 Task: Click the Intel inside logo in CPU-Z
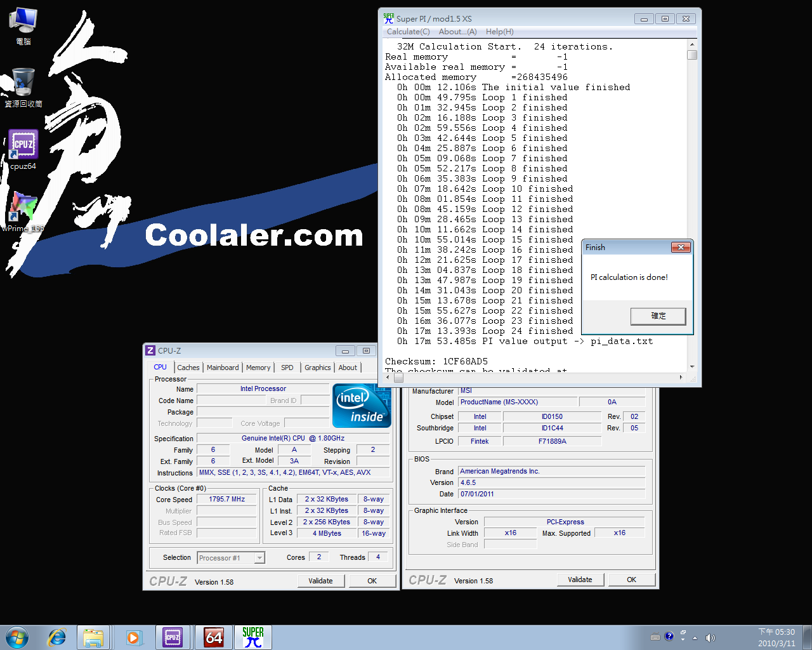(362, 406)
